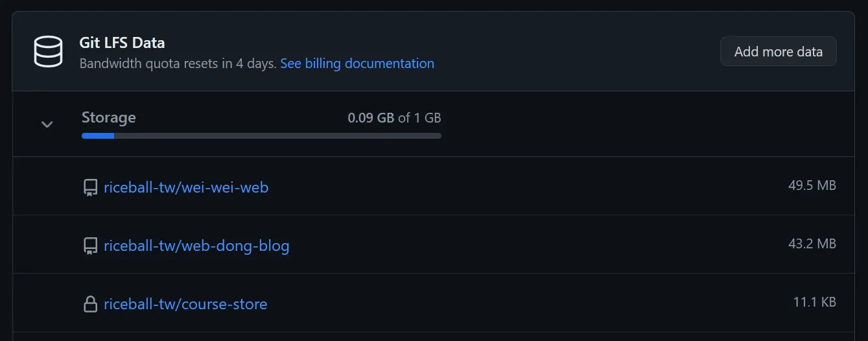Open See billing documentation link
The height and width of the screenshot is (341, 868).
[x=357, y=64]
